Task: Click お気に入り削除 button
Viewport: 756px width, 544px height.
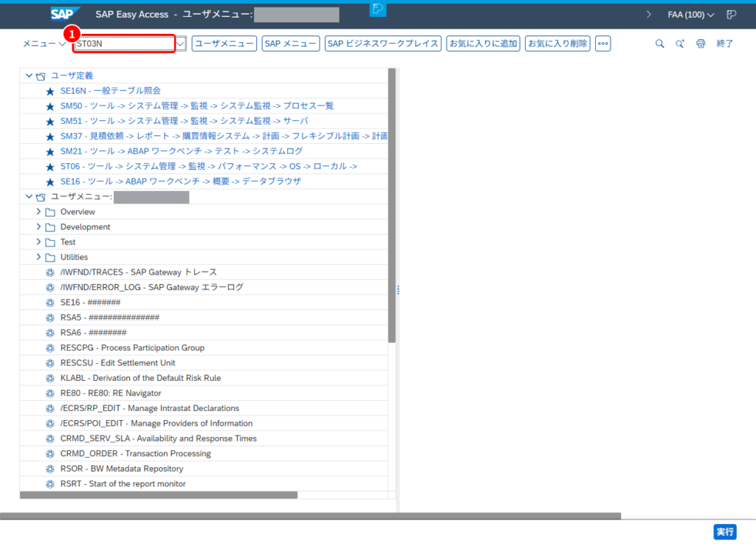Action: (x=557, y=44)
